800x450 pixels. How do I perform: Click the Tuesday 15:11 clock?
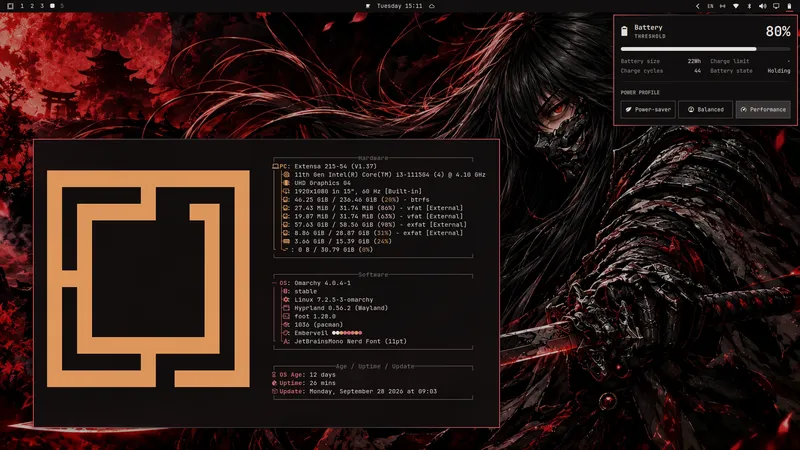(399, 6)
